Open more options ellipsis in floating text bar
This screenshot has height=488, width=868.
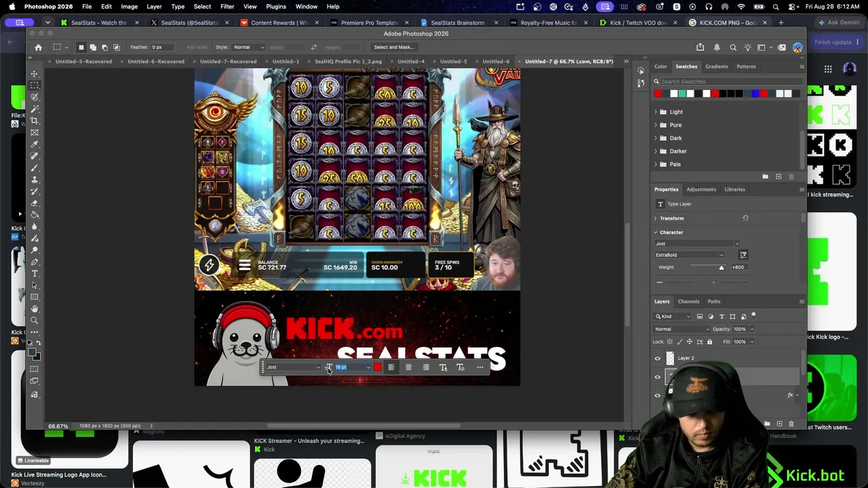(480, 367)
